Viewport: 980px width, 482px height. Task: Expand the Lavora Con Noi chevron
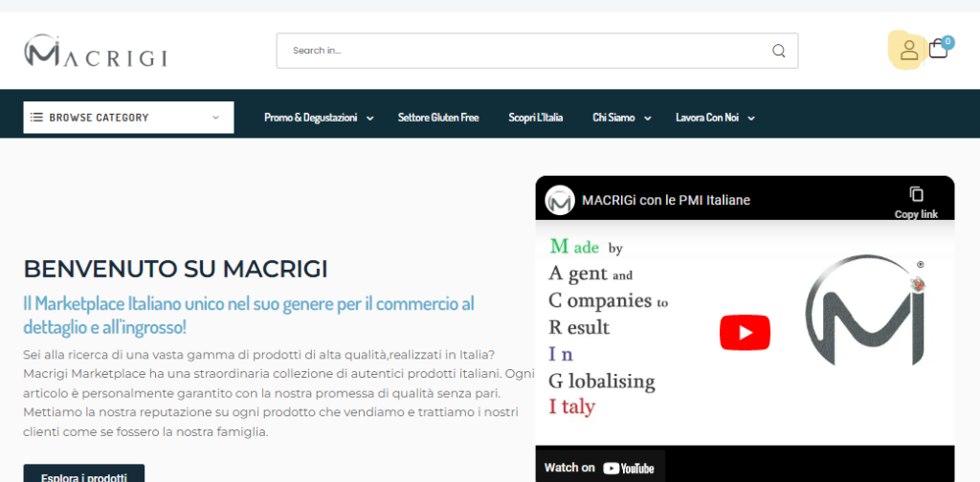751,118
